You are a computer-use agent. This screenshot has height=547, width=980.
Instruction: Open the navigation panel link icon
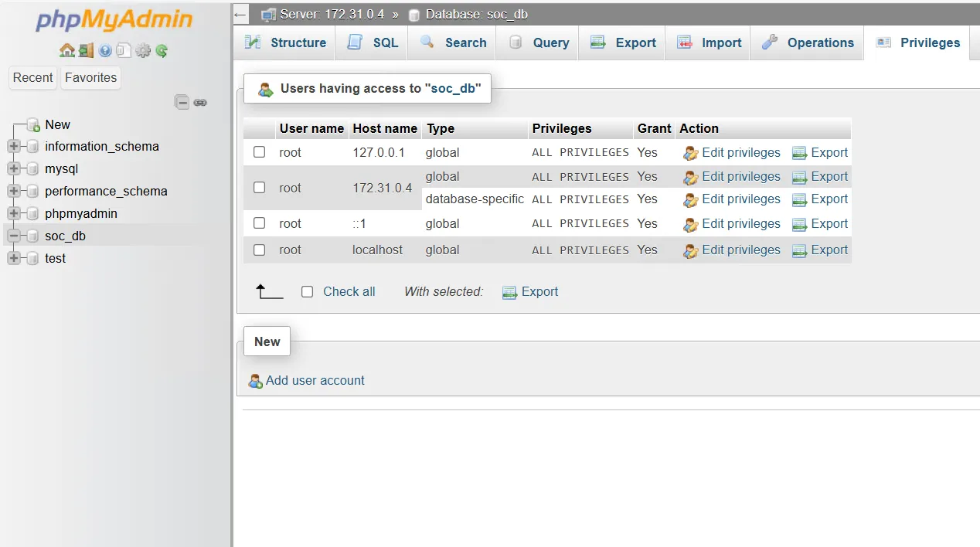tap(200, 102)
